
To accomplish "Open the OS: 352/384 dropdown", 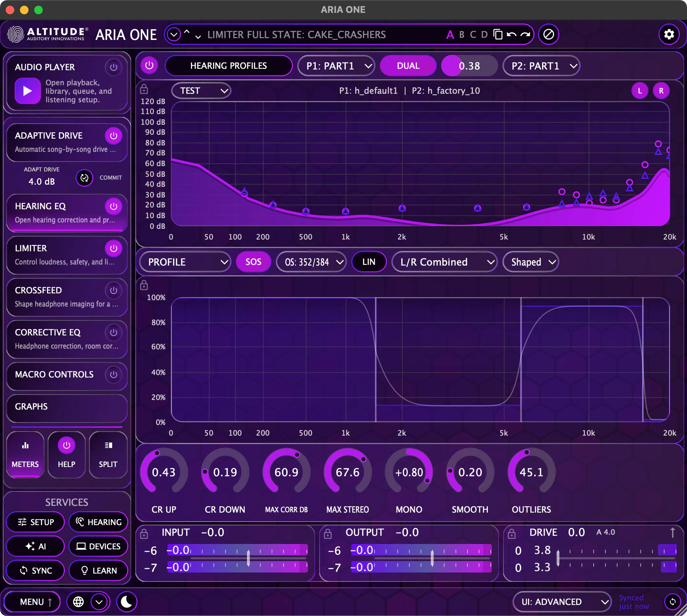I will [311, 262].
